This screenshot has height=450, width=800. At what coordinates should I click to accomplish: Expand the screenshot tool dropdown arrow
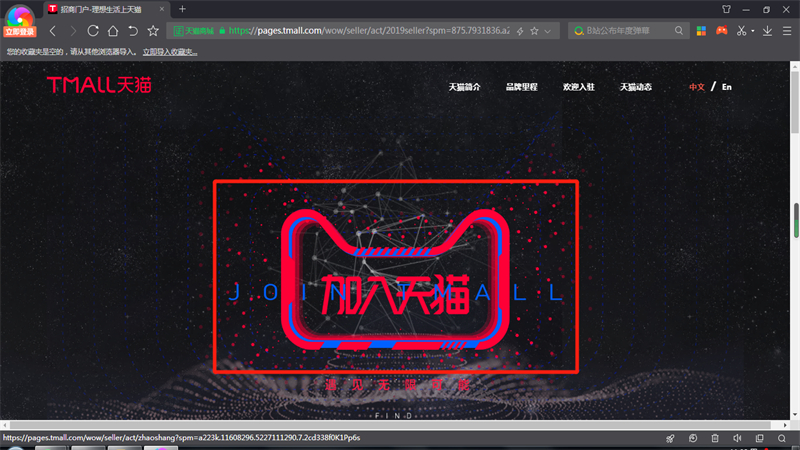coord(753,31)
